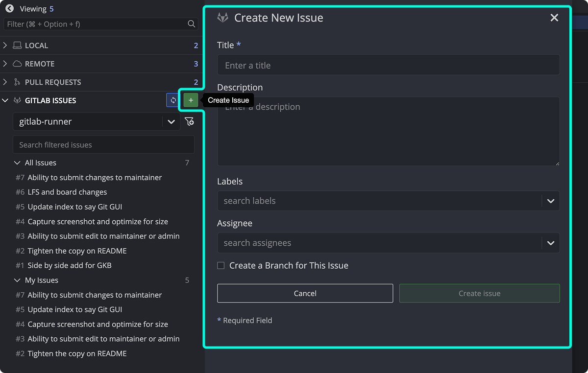The height and width of the screenshot is (373, 588).
Task: Click inside the Enter a title field
Action: [388, 65]
